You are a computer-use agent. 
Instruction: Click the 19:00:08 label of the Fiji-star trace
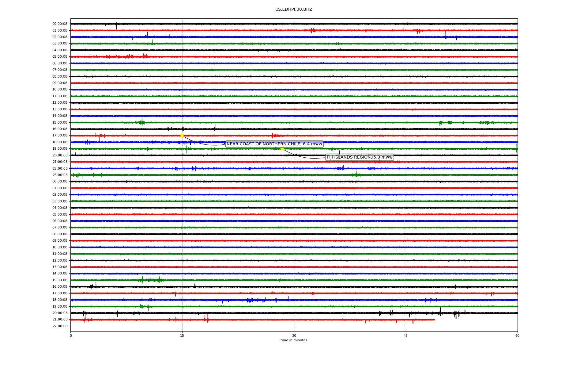(x=60, y=149)
